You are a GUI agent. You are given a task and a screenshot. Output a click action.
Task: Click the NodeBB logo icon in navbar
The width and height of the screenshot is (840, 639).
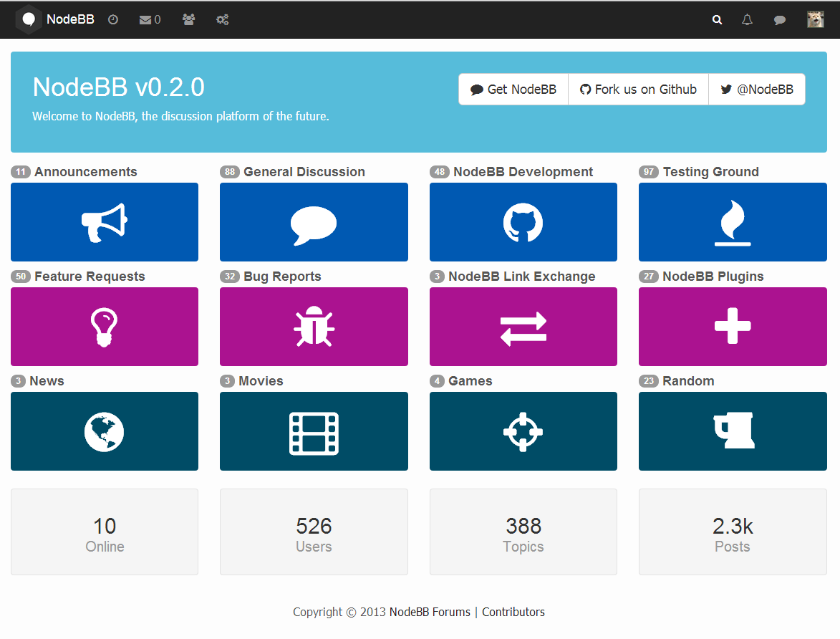click(x=29, y=20)
